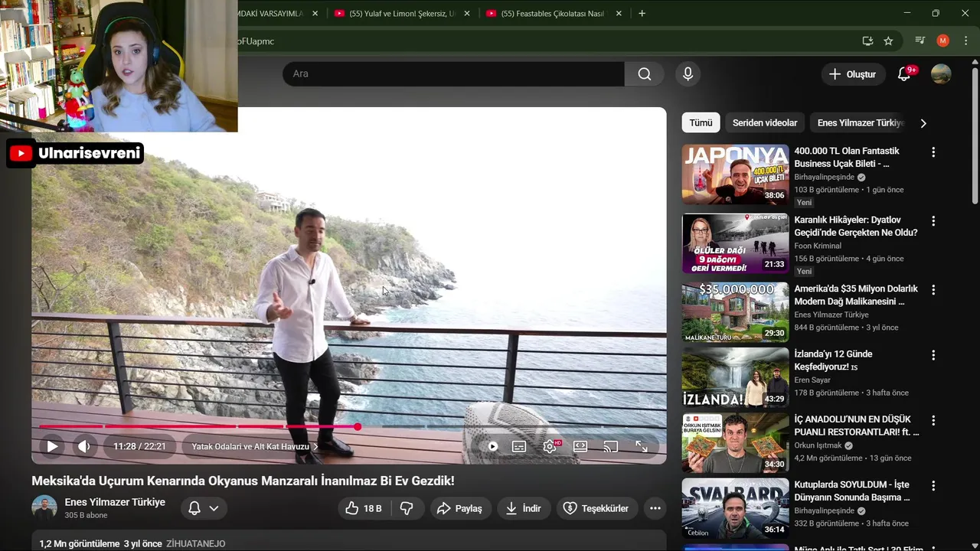Open options for 'İzlanda'yı 12 Günde' video
This screenshot has width=980, height=551.
933,355
